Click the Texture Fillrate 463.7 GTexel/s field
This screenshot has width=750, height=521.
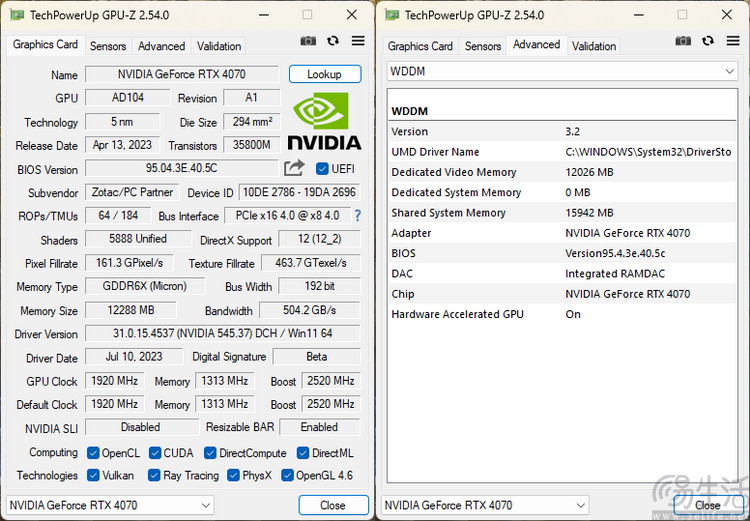[x=311, y=263]
